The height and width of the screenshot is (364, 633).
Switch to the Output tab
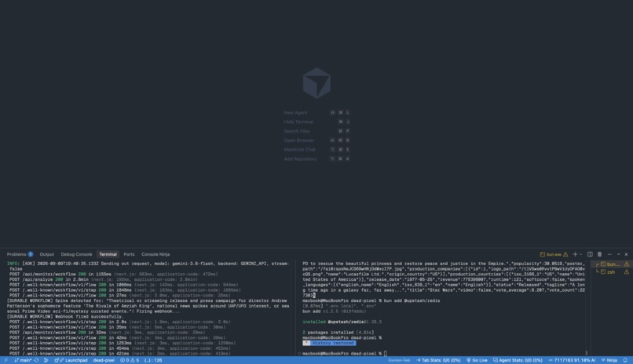point(47,254)
